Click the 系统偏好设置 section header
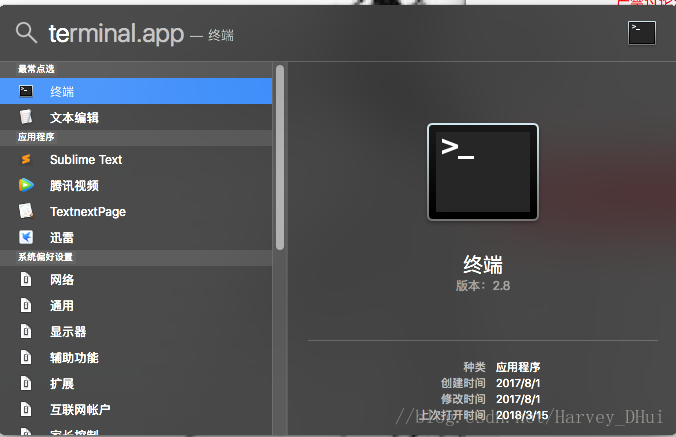The width and height of the screenshot is (676, 437). tap(136, 257)
